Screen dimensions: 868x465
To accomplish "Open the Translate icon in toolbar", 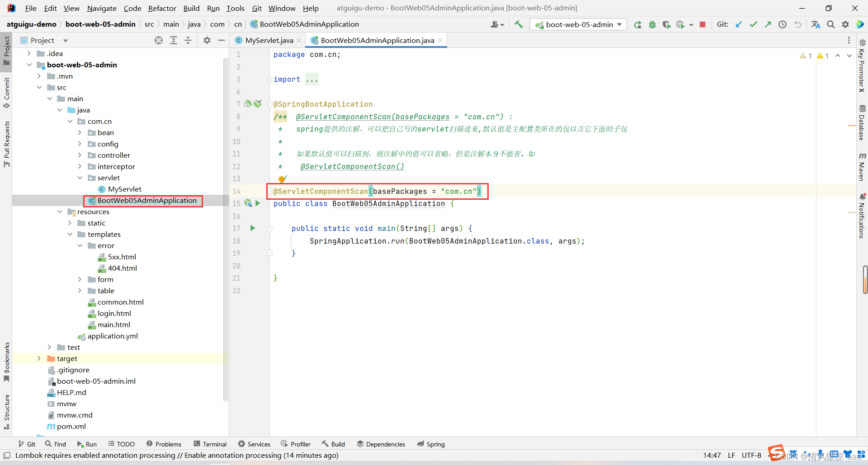I will [x=816, y=24].
